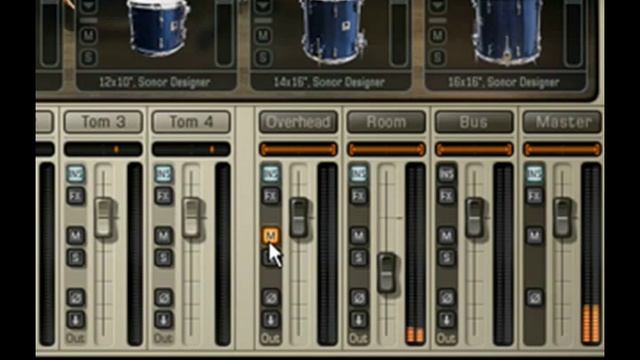640x360 pixels.
Task: Click the Room channel volume fader handle
Action: pos(386,273)
